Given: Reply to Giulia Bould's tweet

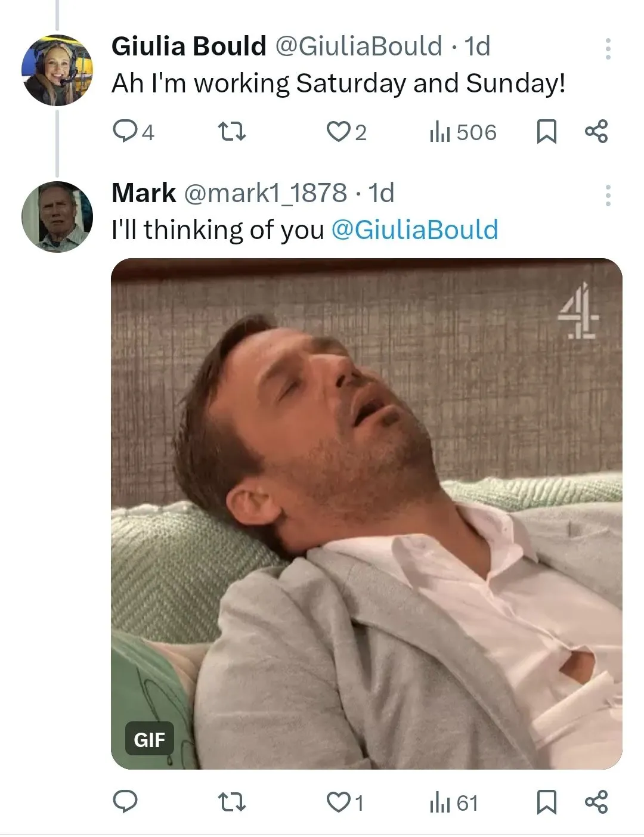Looking at the screenshot, I should click(x=125, y=132).
